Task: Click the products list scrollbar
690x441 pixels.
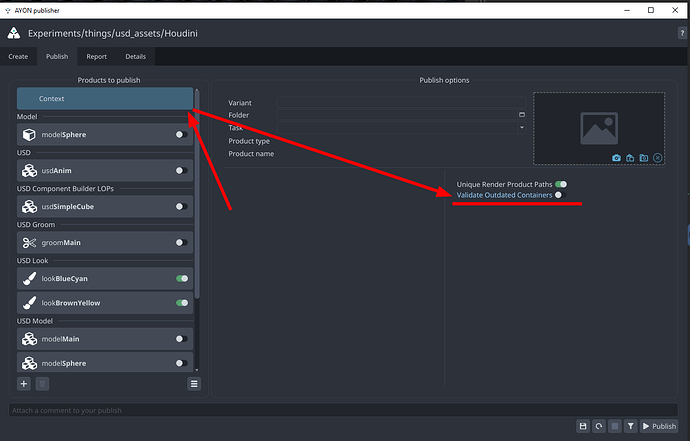Action: click(197, 194)
